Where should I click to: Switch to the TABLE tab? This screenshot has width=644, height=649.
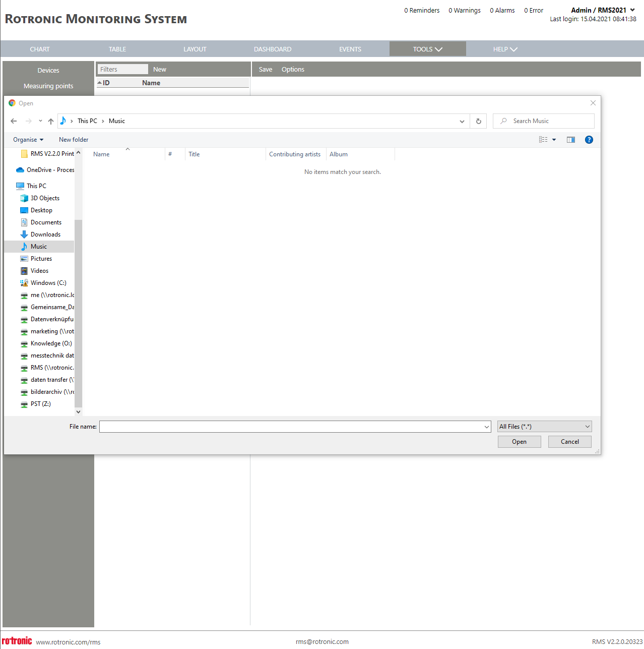(x=117, y=49)
